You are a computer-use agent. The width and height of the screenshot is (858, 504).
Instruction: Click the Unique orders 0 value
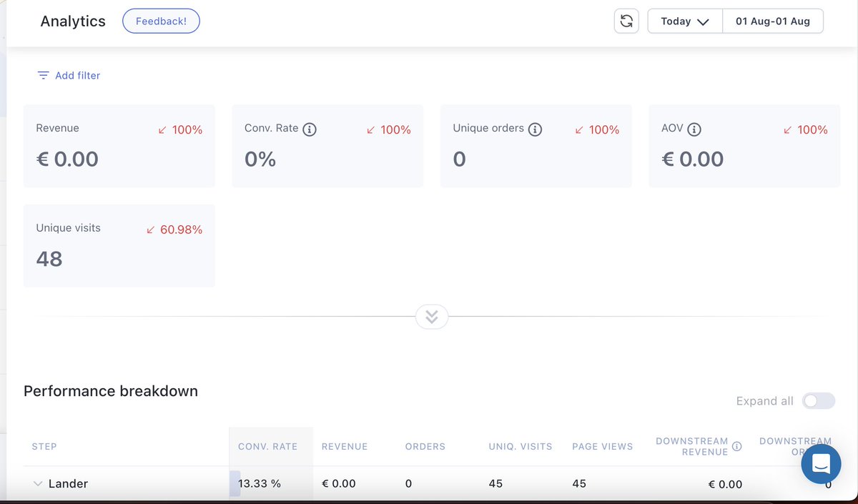[460, 159]
